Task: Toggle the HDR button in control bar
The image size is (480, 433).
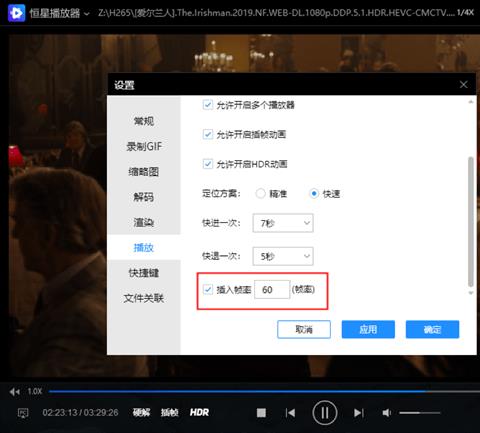Action: pyautogui.click(x=199, y=413)
